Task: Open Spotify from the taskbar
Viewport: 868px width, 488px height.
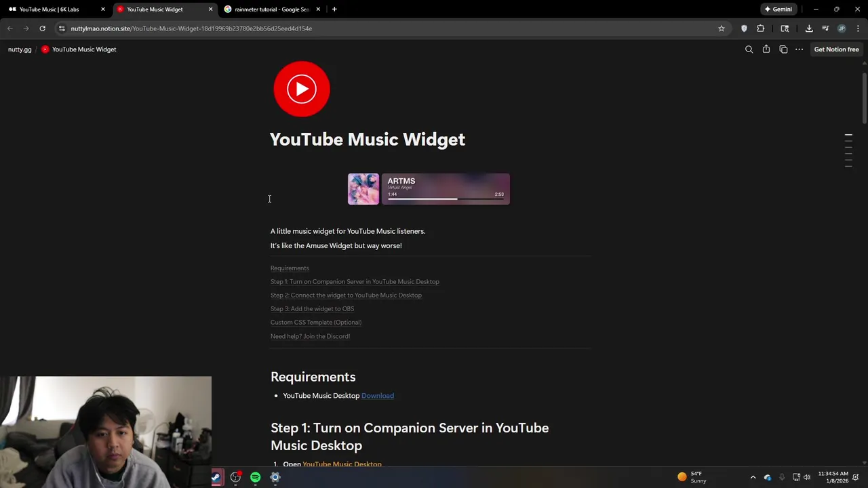Action: (255, 477)
